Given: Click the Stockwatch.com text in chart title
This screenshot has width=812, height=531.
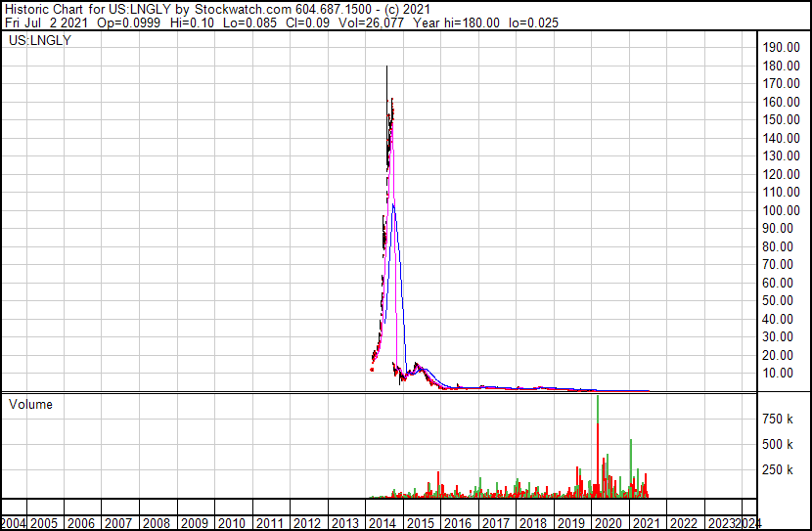Looking at the screenshot, I should 243,10.
